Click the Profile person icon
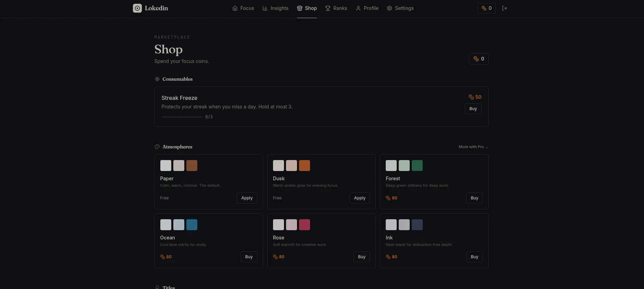 pyautogui.click(x=358, y=8)
